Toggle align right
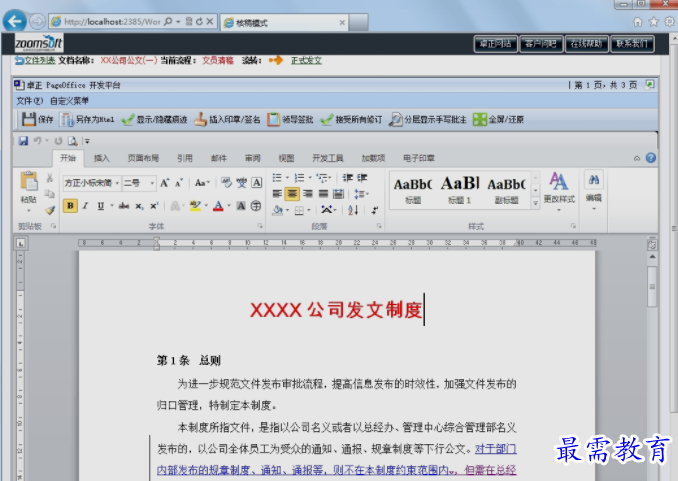The image size is (678, 481). 307,194
